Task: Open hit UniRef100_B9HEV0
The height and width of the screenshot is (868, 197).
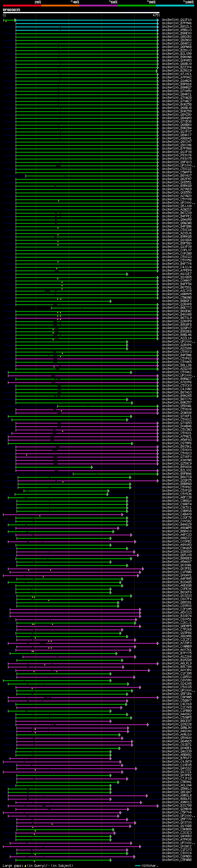Action: 176,33
